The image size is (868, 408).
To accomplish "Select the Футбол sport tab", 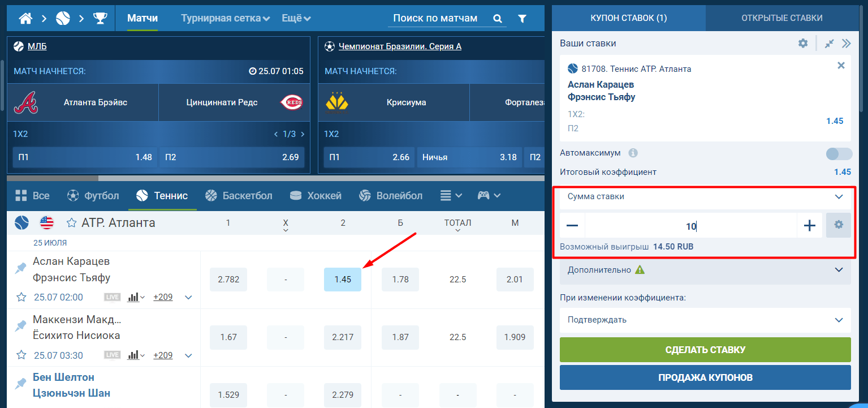I will [93, 196].
